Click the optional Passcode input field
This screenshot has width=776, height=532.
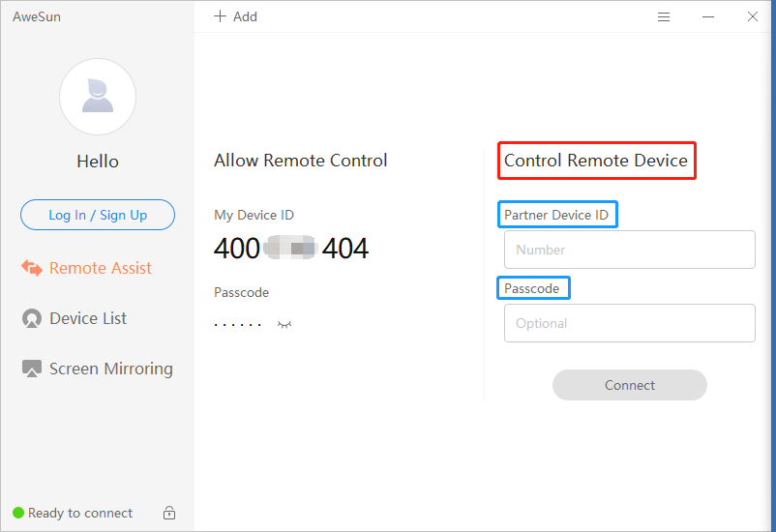click(x=629, y=323)
